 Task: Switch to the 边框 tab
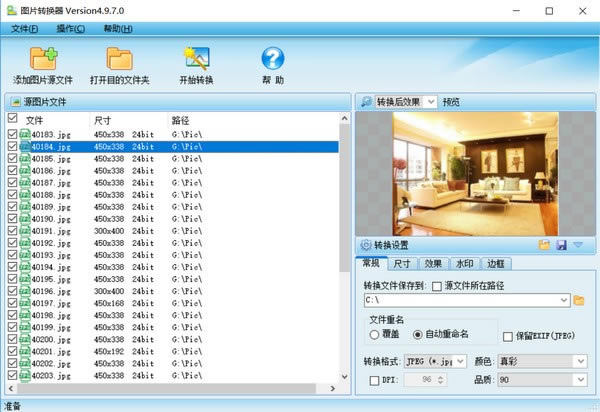pos(496,264)
